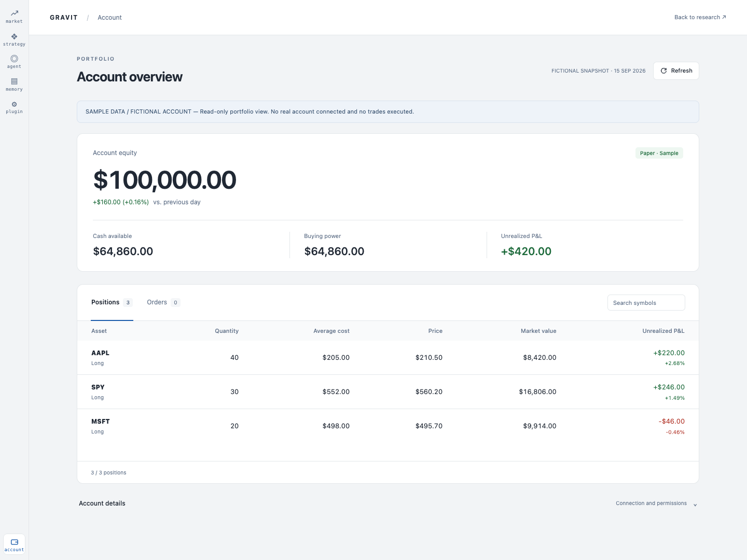747x560 pixels.
Task: Click the 3 / 3 positions footer
Action: pyautogui.click(x=108, y=473)
